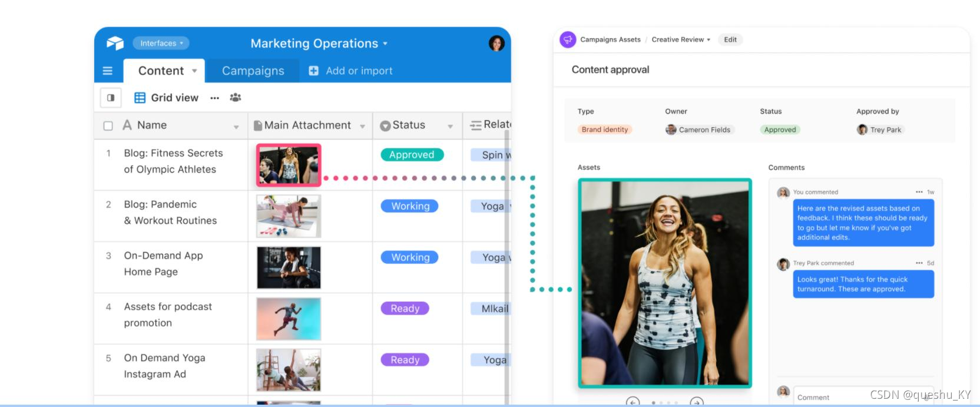Click the Brand identity type tag
This screenshot has width=980, height=407.
click(x=605, y=130)
